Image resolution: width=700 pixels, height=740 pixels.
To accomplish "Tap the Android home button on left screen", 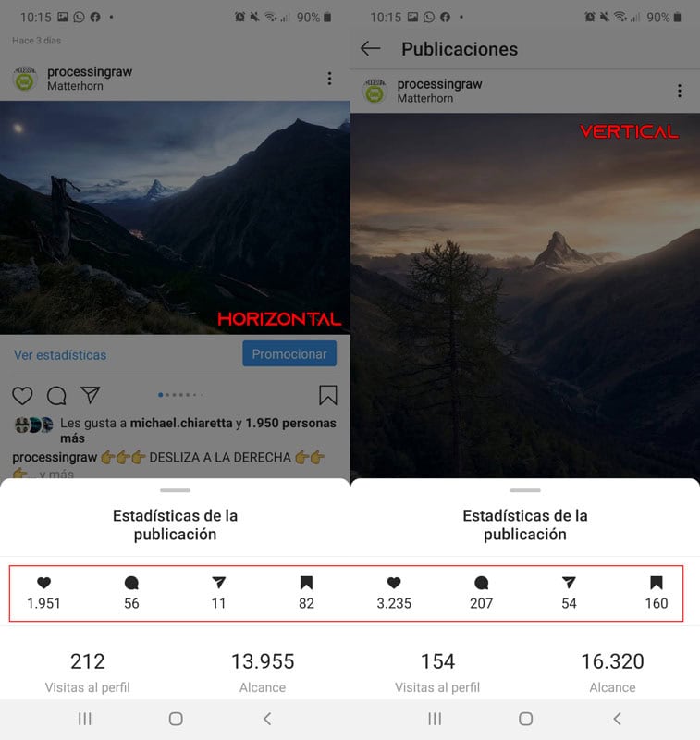I will click(176, 719).
